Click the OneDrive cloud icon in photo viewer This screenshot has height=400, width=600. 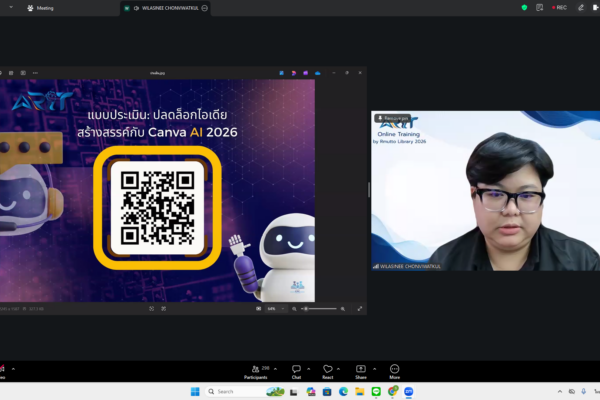click(x=318, y=73)
